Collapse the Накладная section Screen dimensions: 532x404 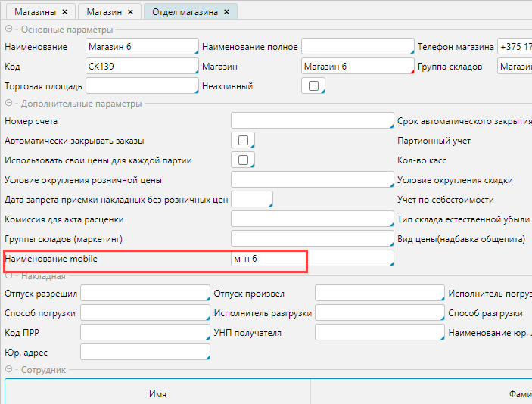pyautogui.click(x=9, y=276)
